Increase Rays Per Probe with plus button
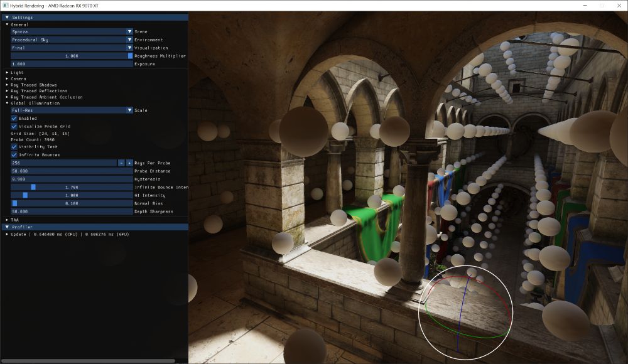The height and width of the screenshot is (364, 628). (129, 163)
